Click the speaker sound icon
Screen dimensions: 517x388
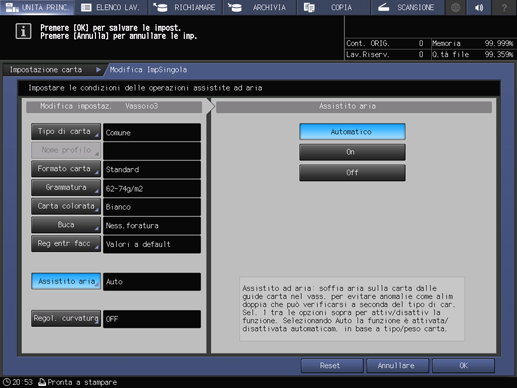click(x=479, y=7)
